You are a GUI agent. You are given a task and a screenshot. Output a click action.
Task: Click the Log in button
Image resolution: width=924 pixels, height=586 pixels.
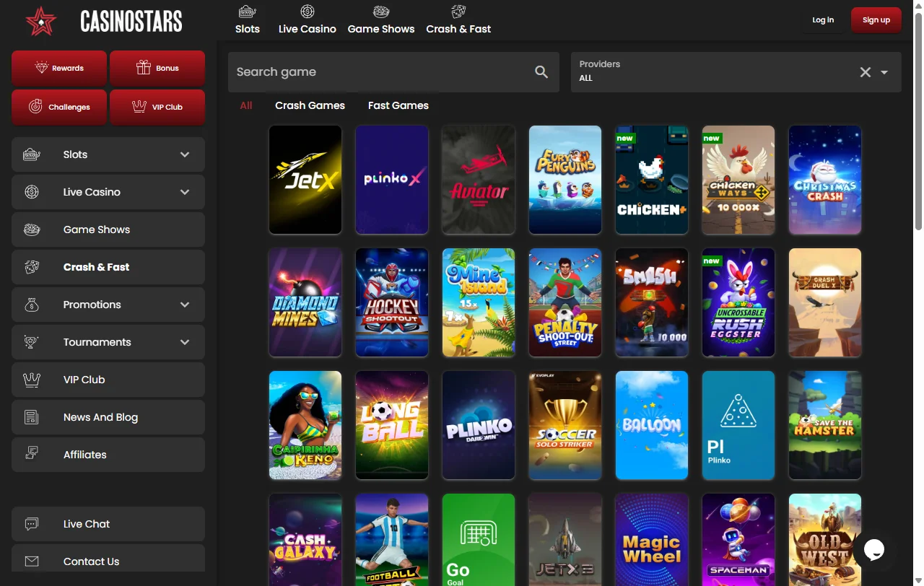[823, 20]
